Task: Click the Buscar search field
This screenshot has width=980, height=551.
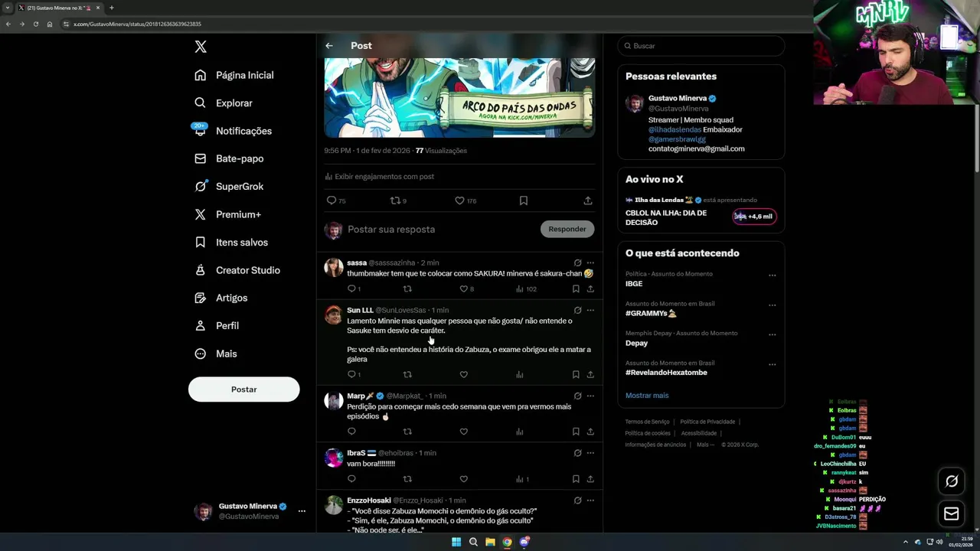Action: pos(701,46)
